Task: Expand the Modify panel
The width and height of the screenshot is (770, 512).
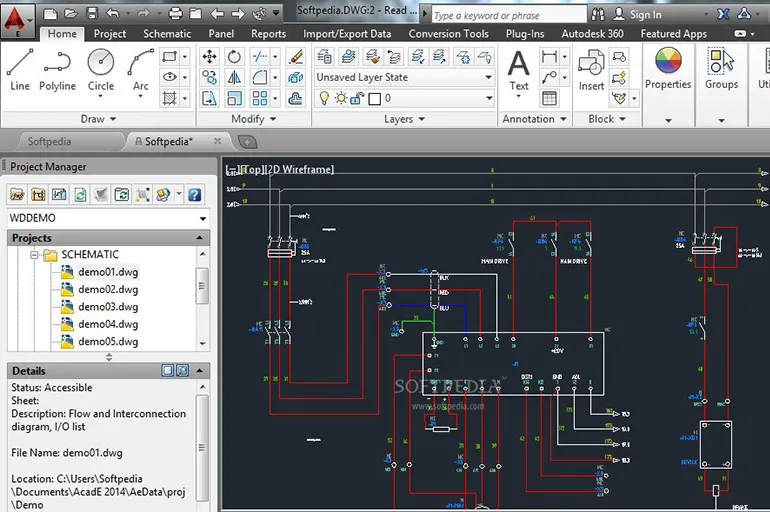Action: coord(253,119)
